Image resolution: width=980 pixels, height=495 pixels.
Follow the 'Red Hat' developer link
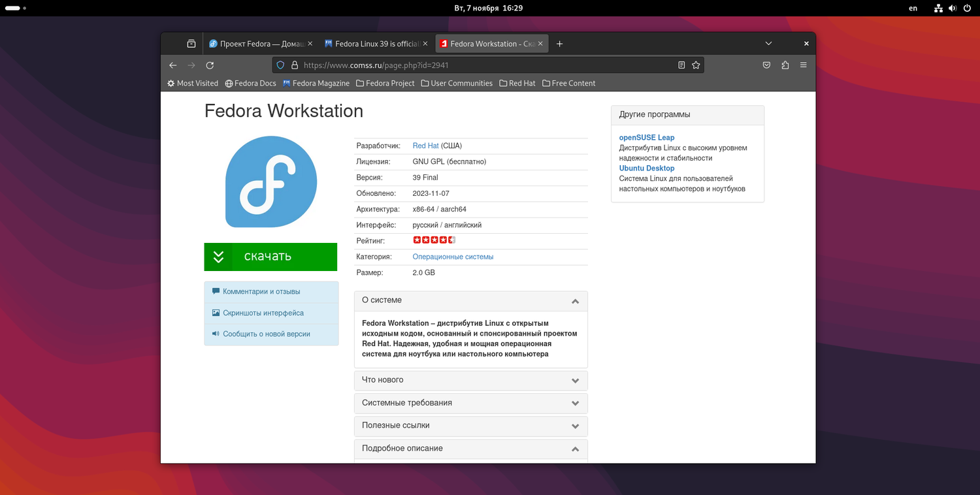pyautogui.click(x=426, y=146)
